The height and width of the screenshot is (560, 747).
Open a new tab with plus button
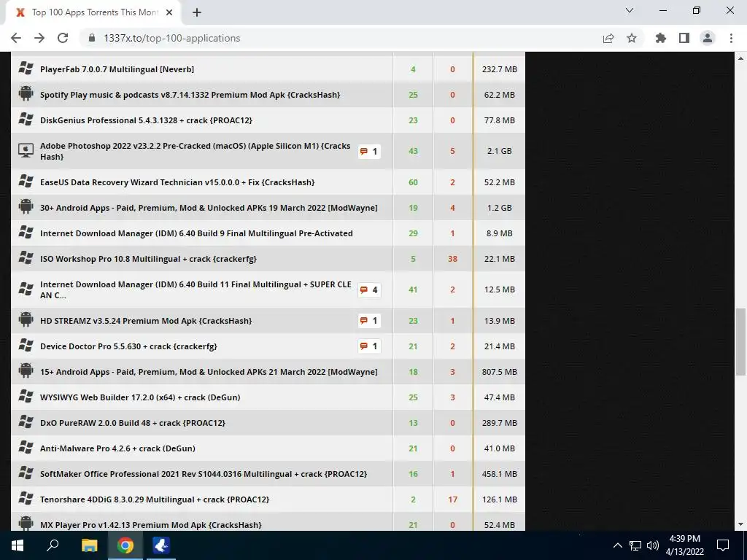tap(197, 13)
